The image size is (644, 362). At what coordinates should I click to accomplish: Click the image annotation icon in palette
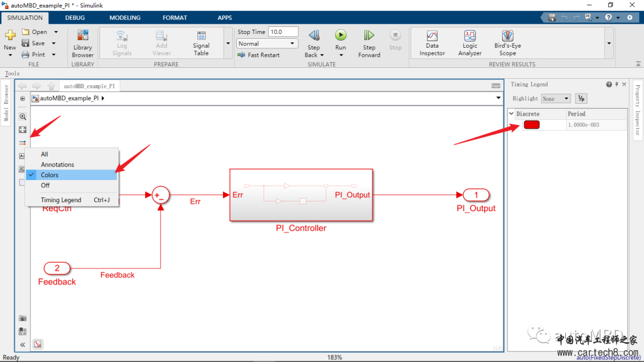[22, 169]
